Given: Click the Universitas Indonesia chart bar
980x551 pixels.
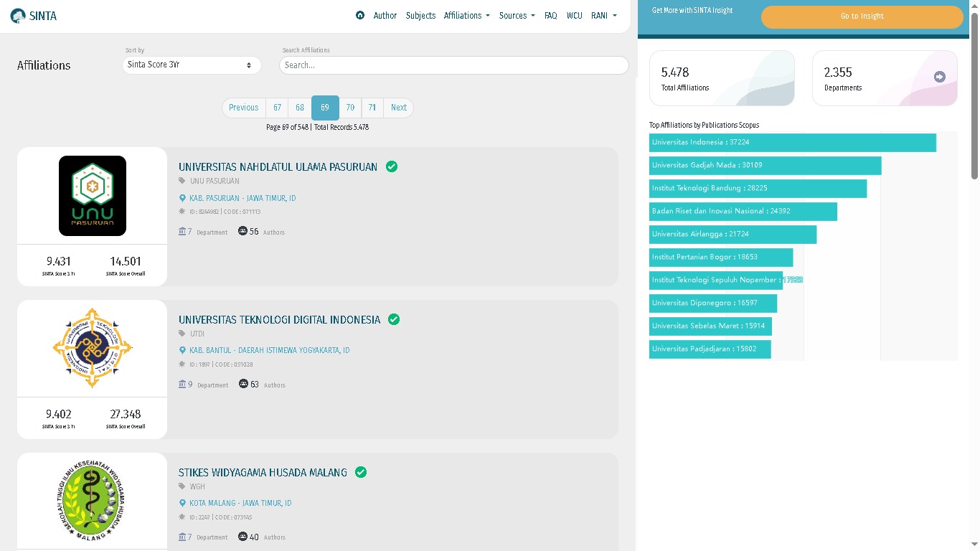Looking at the screenshot, I should [x=793, y=143].
